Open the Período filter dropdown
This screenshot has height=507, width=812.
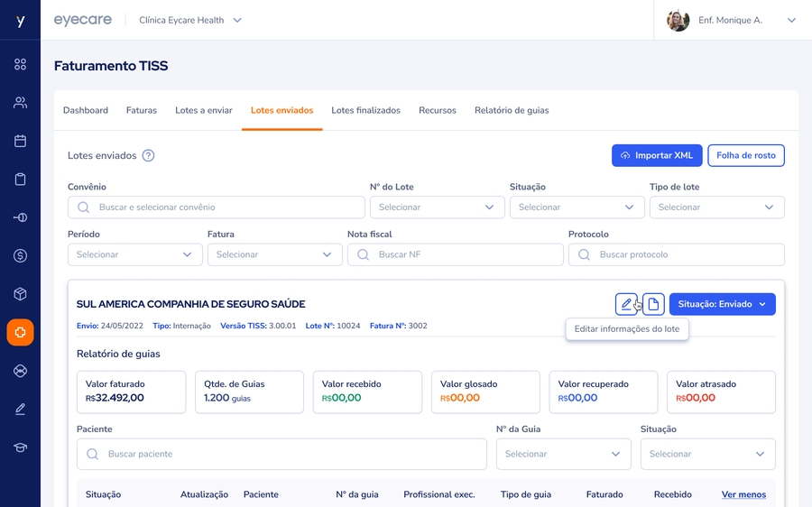point(134,254)
